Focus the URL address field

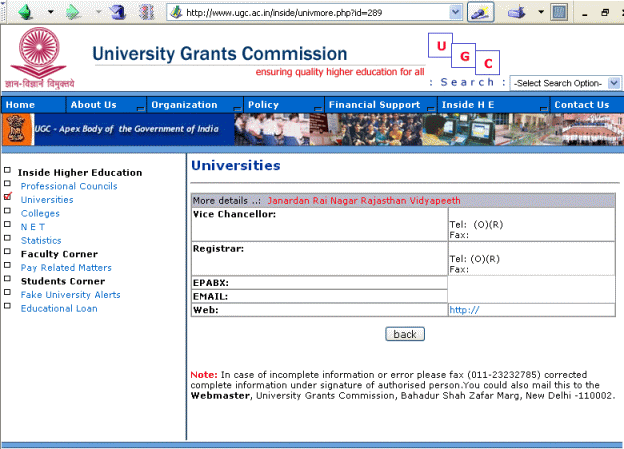[x=315, y=13]
